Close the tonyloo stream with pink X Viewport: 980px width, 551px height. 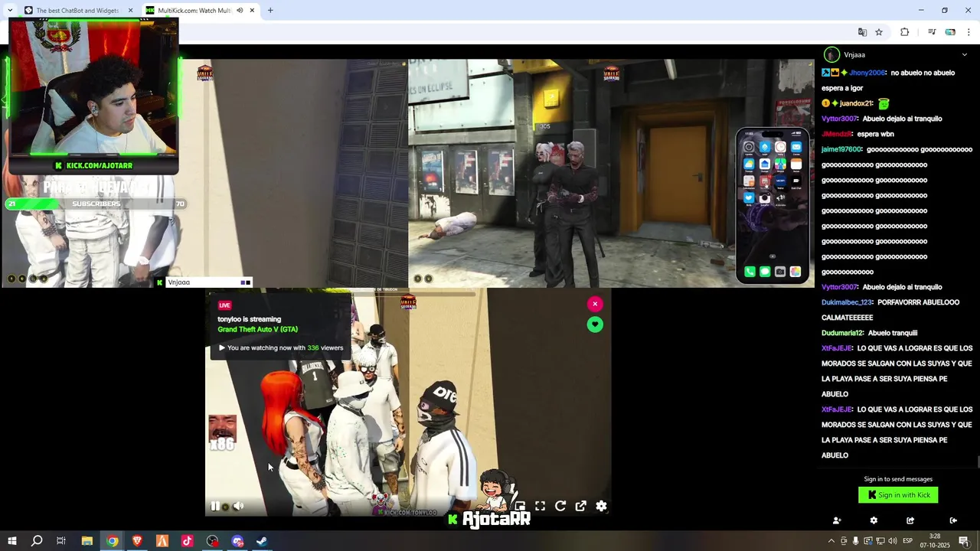(595, 304)
